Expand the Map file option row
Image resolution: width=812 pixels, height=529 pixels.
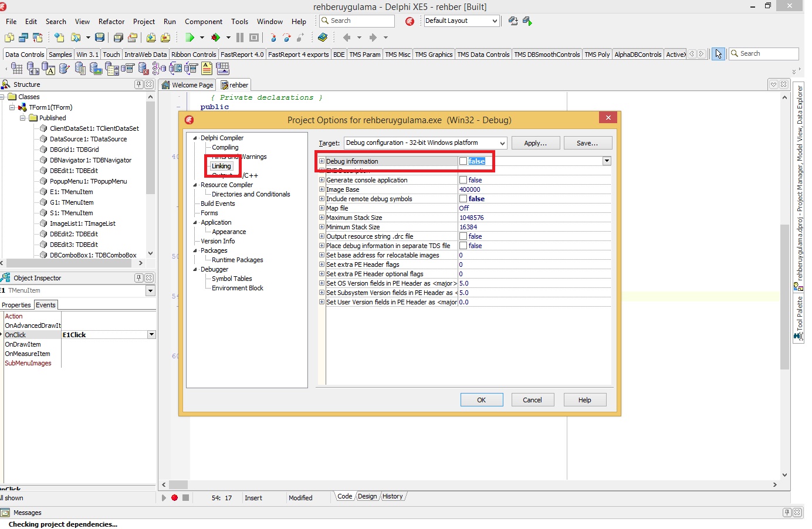[322, 208]
